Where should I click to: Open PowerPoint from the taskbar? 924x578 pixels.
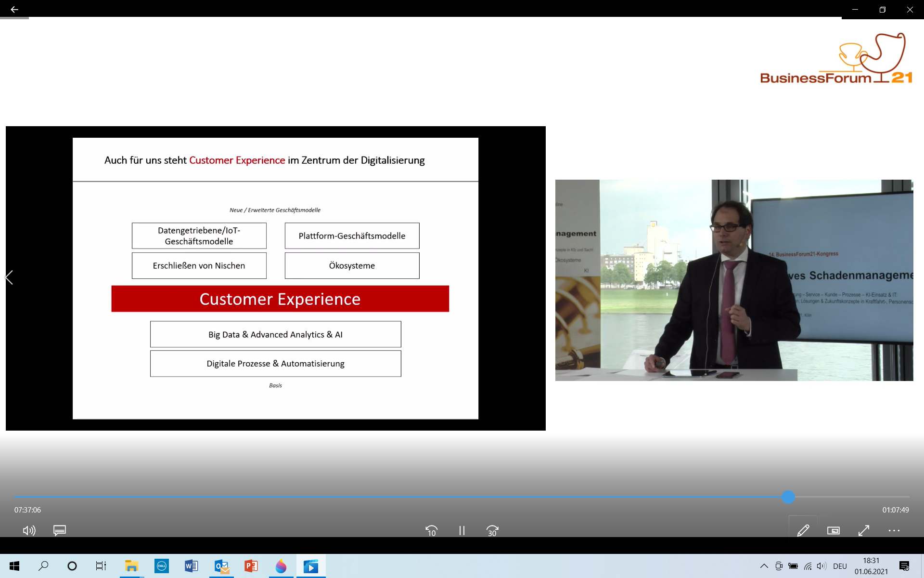[251, 566]
